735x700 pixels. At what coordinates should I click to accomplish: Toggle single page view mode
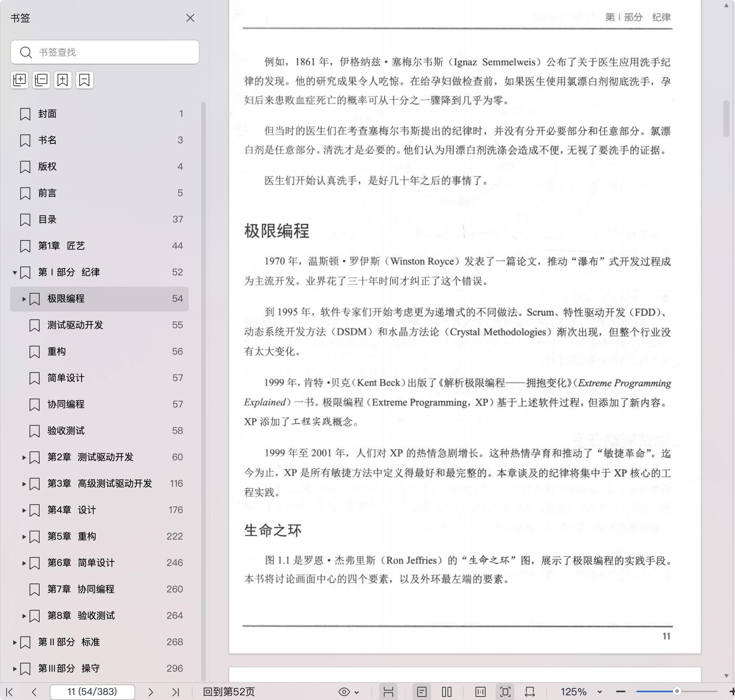(422, 692)
